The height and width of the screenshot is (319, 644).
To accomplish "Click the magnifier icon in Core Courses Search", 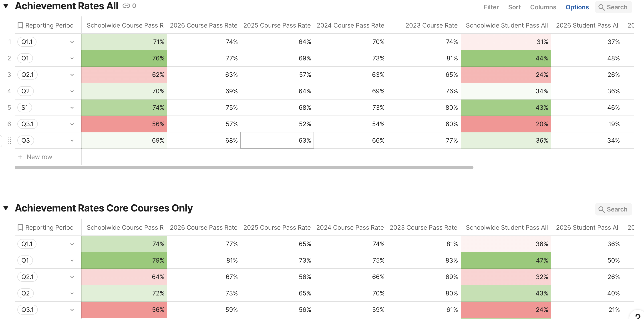I will click(x=602, y=209).
